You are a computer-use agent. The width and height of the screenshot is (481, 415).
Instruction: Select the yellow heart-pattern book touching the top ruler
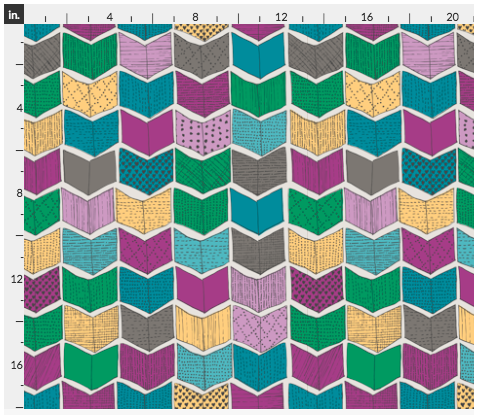coord(202,32)
